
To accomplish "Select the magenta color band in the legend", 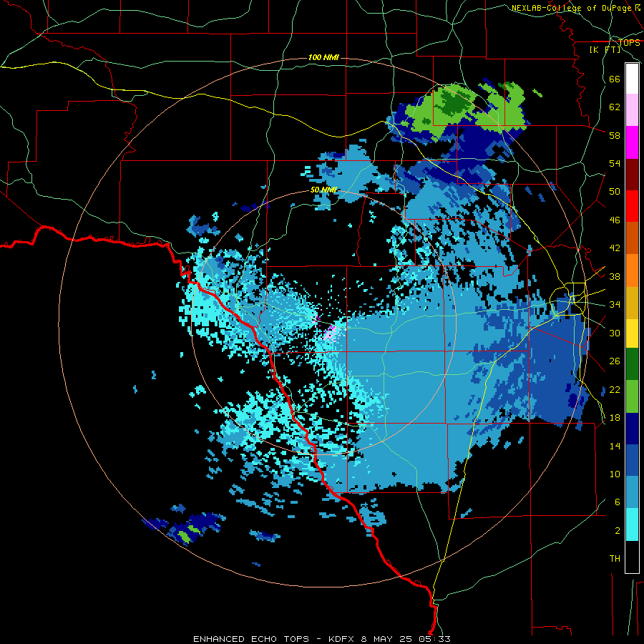I will coord(632,142).
